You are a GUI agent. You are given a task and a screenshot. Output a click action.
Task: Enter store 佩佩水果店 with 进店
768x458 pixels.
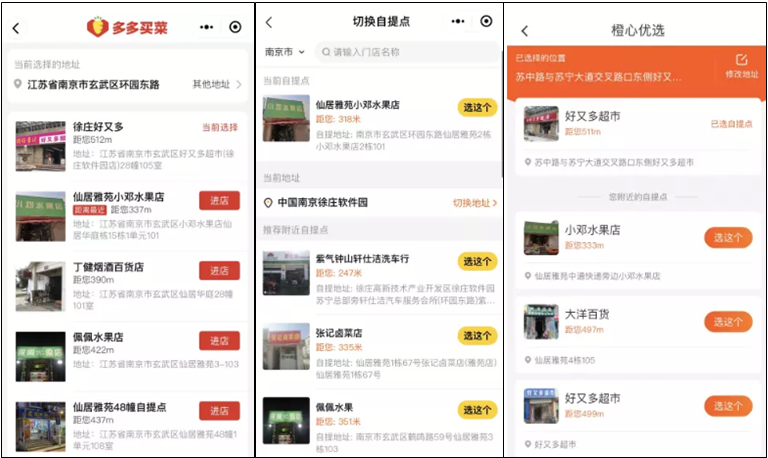tap(219, 340)
